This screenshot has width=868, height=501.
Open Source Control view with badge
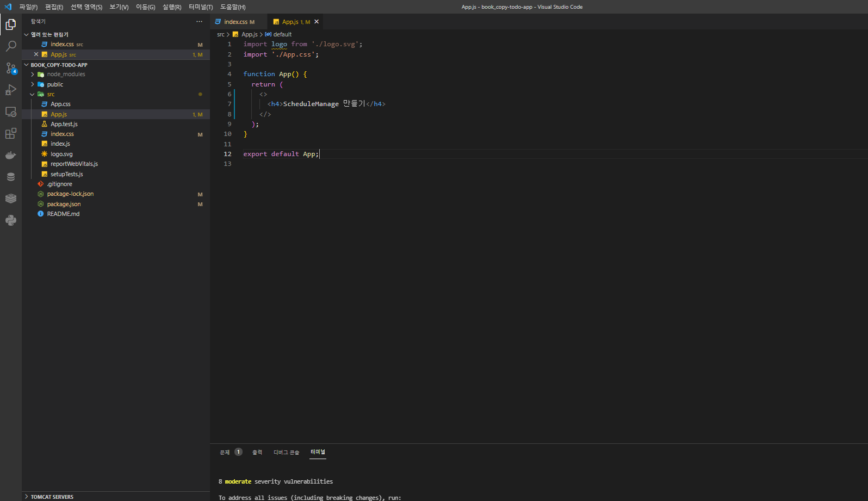point(11,68)
